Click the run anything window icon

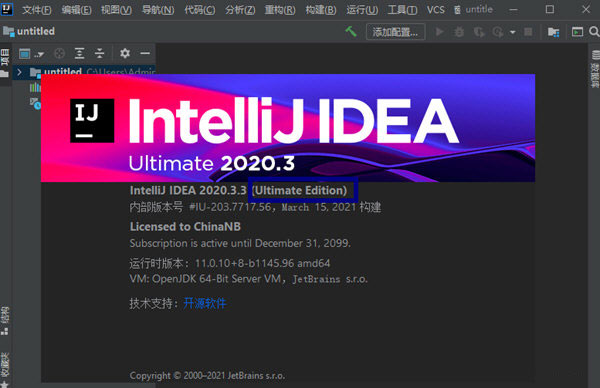577,32
